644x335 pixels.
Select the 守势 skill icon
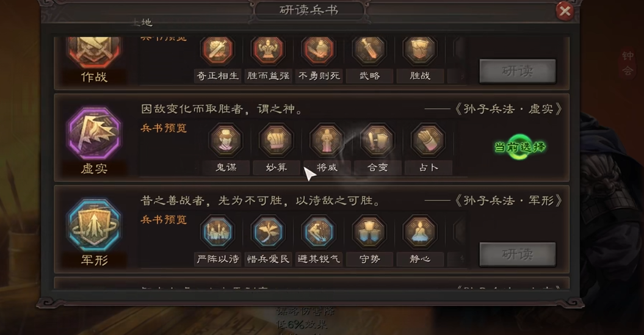tap(369, 232)
